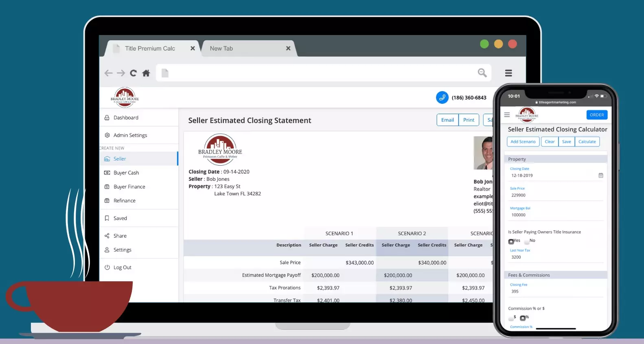Select No for seller paying title insurance

pyautogui.click(x=527, y=241)
